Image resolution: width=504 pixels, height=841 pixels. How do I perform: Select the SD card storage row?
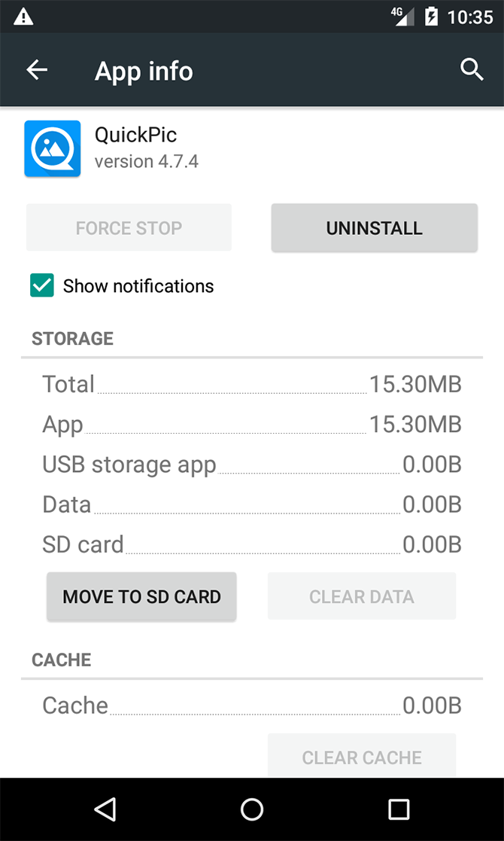(x=252, y=544)
